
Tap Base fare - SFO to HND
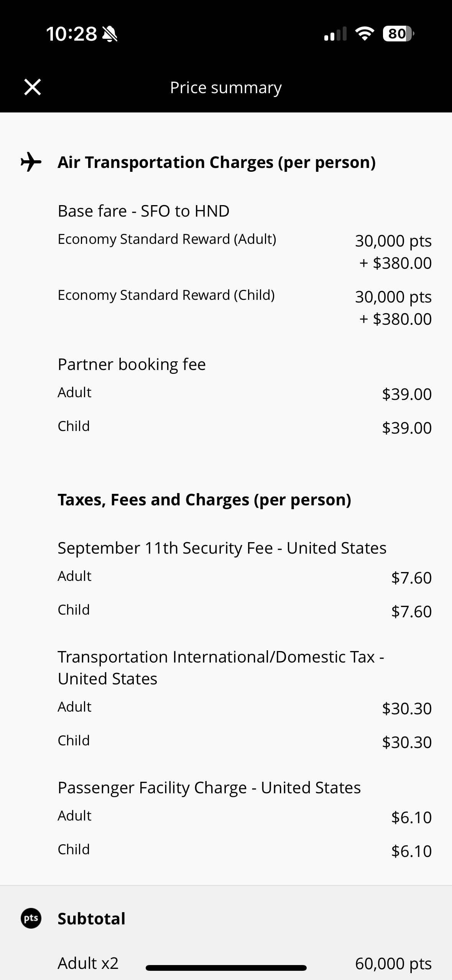point(143,211)
